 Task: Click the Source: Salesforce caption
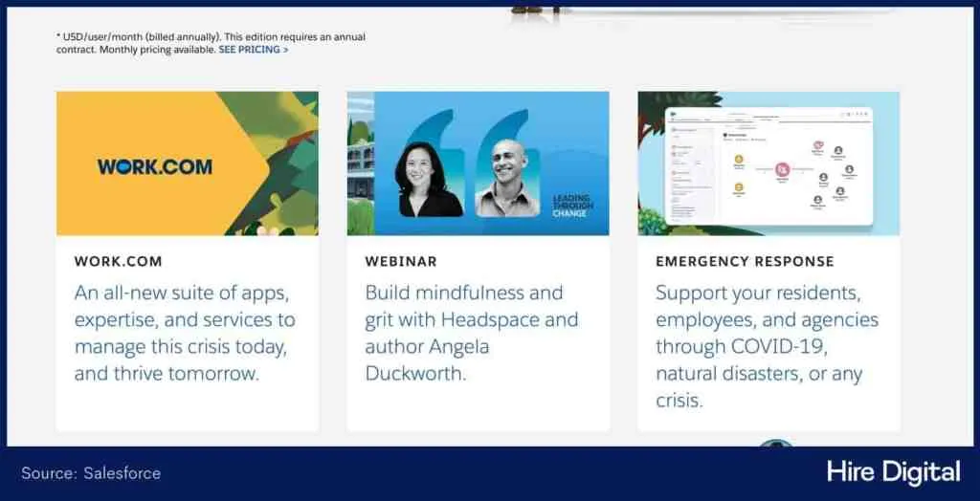91,473
